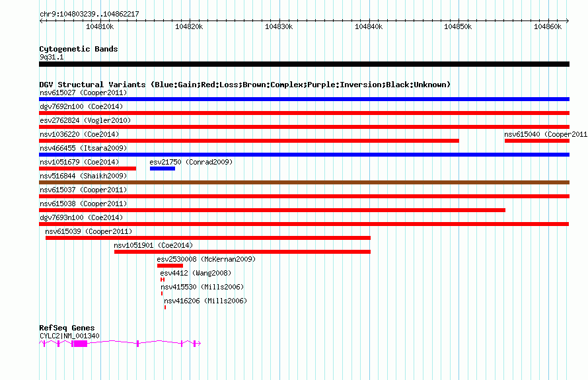Click the nsv615040 (Cooper2011) red bar
The width and height of the screenshot is (588, 380).
pyautogui.click(x=537, y=141)
